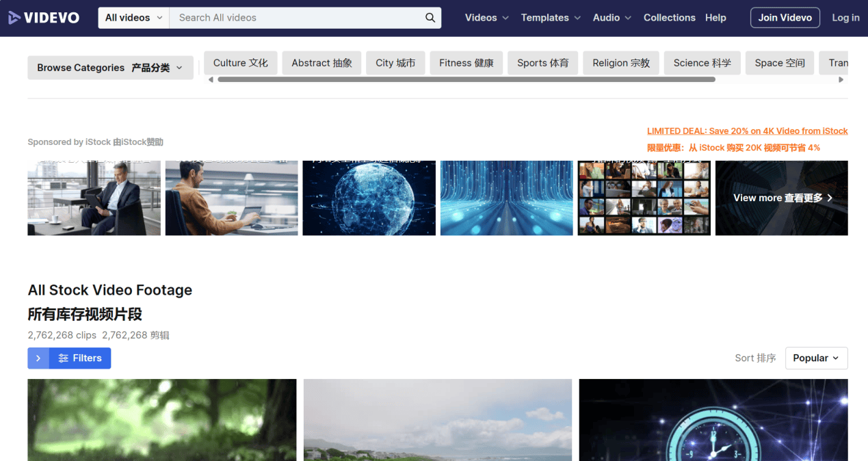This screenshot has height=461, width=868.
Task: Select the Fitness category chip
Action: (x=466, y=63)
